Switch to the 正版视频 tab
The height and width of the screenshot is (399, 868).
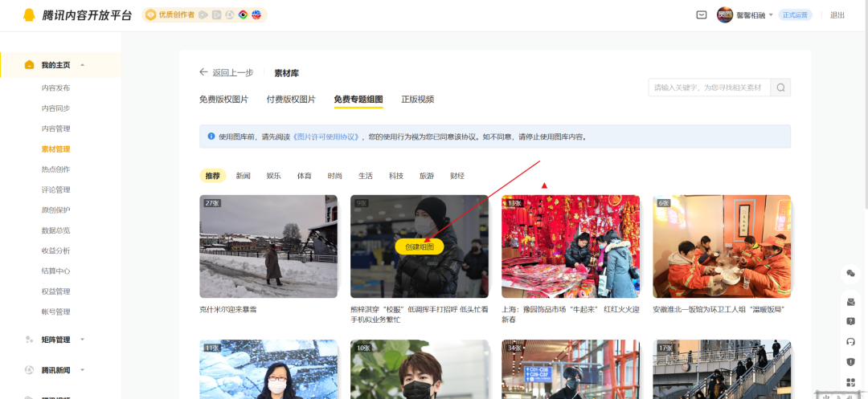coord(417,100)
